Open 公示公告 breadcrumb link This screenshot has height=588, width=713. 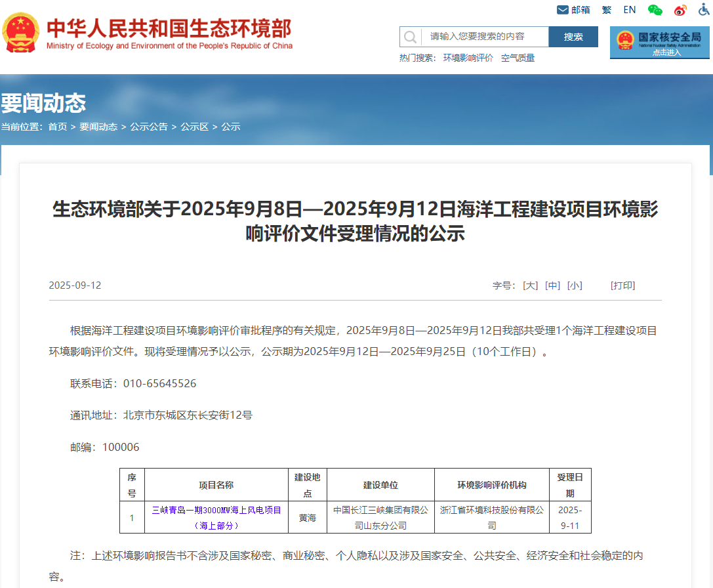[x=149, y=127]
